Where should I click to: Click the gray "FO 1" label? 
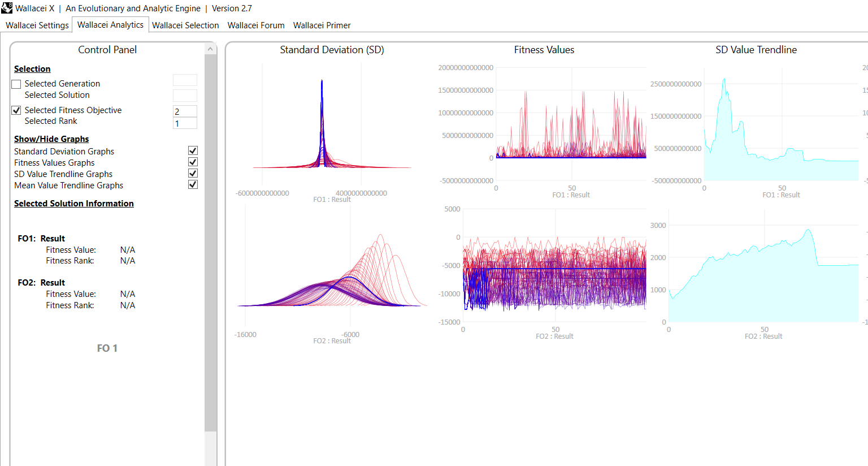tap(107, 348)
